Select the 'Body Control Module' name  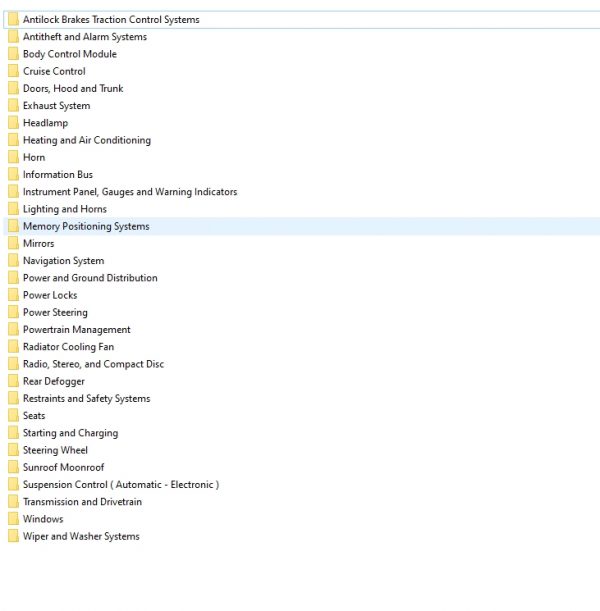tap(70, 54)
